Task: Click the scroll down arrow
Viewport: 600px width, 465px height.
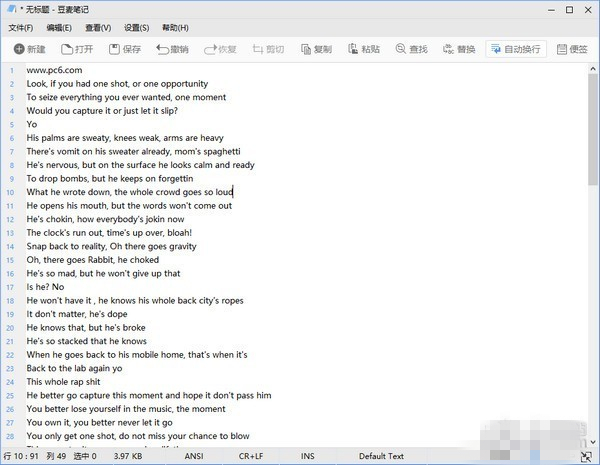Action: point(593,442)
